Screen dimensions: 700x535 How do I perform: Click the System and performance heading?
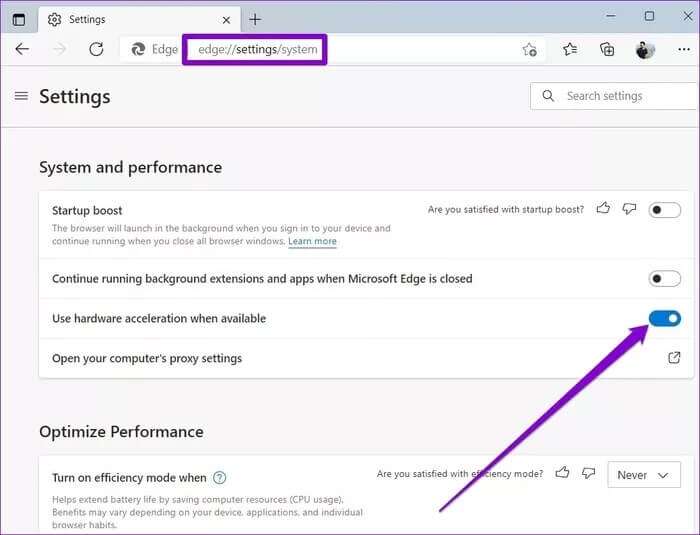[130, 167]
